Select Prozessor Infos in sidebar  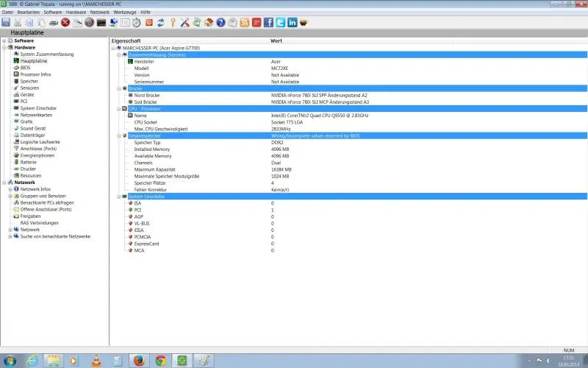tap(35, 74)
